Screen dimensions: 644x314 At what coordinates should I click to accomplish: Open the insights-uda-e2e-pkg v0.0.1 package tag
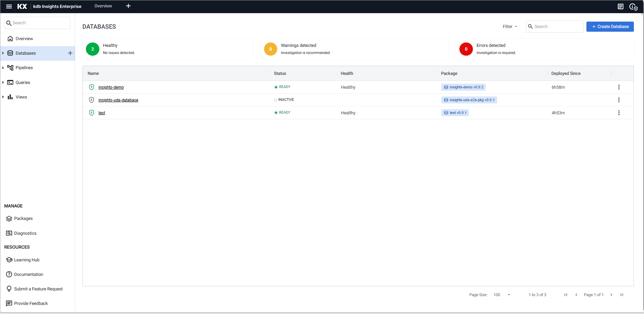pyautogui.click(x=469, y=100)
